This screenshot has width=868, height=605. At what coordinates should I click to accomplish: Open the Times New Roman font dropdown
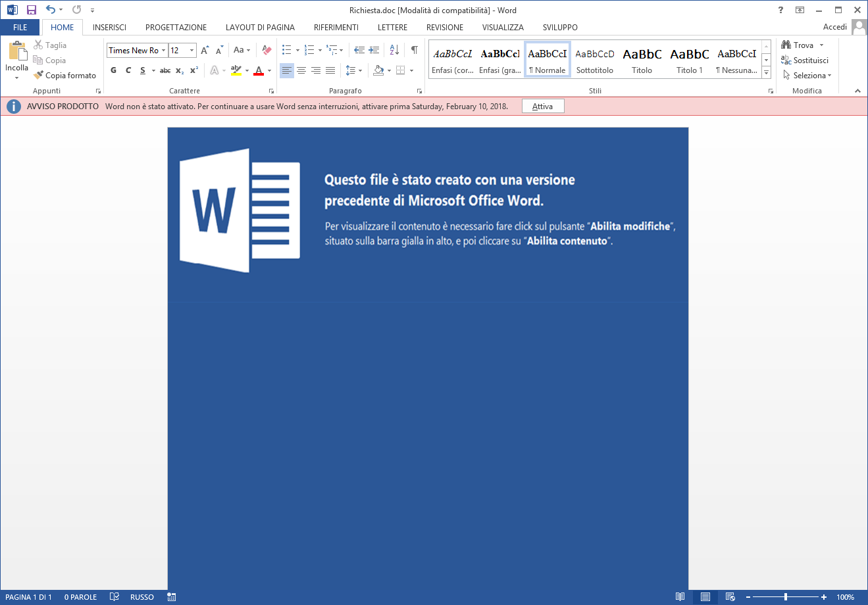pos(163,51)
